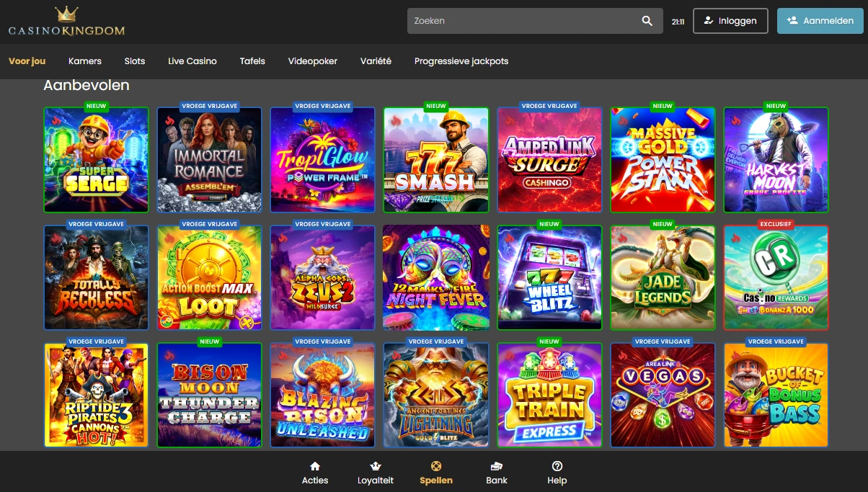Screen dimensions: 868x492
Task: Open the Harvest Moon game
Action: coord(776,160)
